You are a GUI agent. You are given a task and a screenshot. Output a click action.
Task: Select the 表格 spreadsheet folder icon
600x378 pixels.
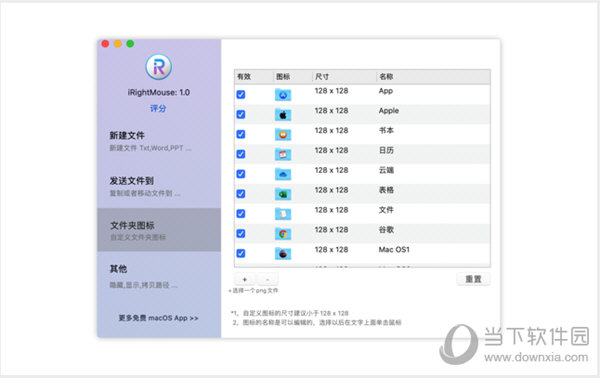tap(283, 194)
